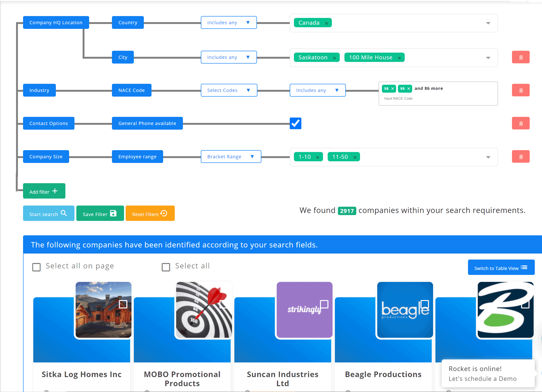This screenshot has height=392, width=542.
Task: Remove NACE code 98 tag
Action: point(392,88)
